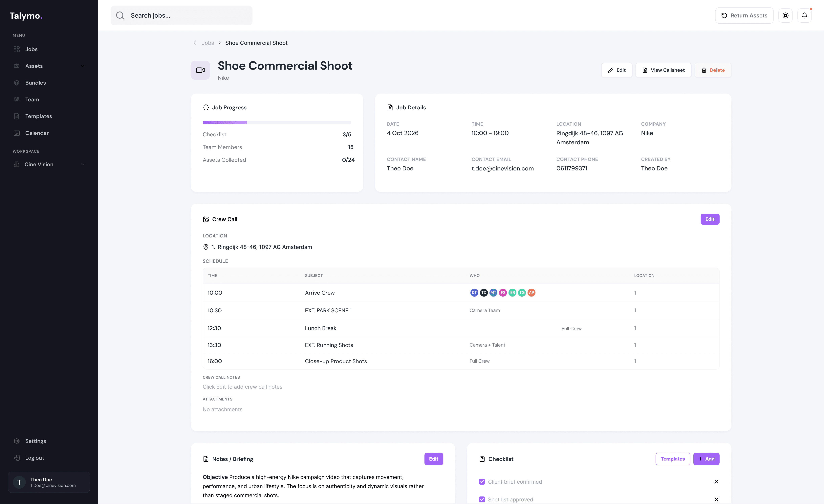Click the Return Assets button
Viewport: 824px width, 504px height.
[x=744, y=15]
